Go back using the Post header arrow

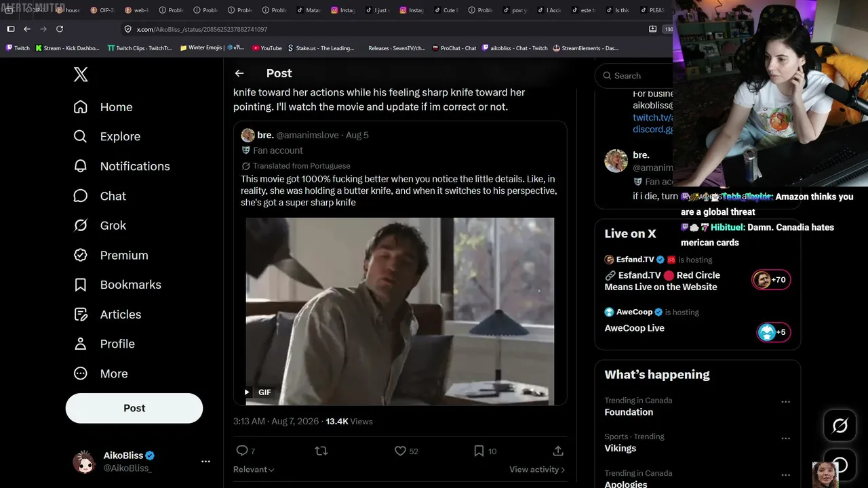click(239, 73)
